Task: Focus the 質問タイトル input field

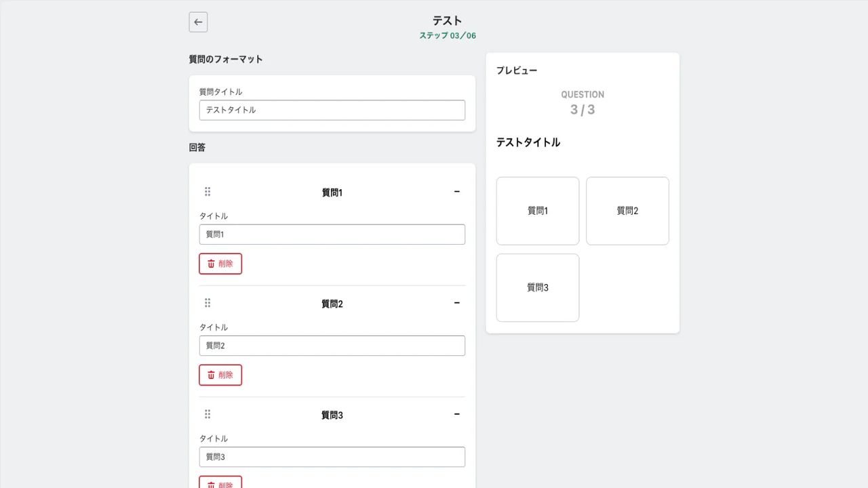Action: pos(332,110)
